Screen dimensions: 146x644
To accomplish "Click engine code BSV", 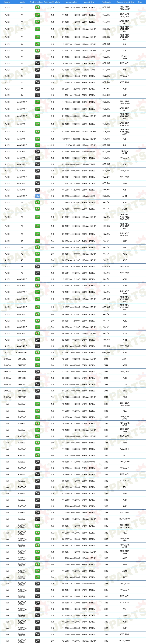I will click(x=125, y=384).
